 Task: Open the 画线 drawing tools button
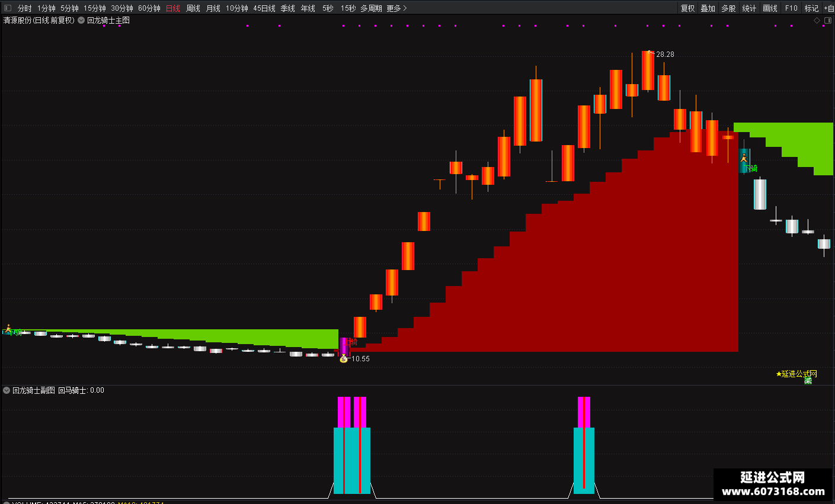tap(770, 8)
